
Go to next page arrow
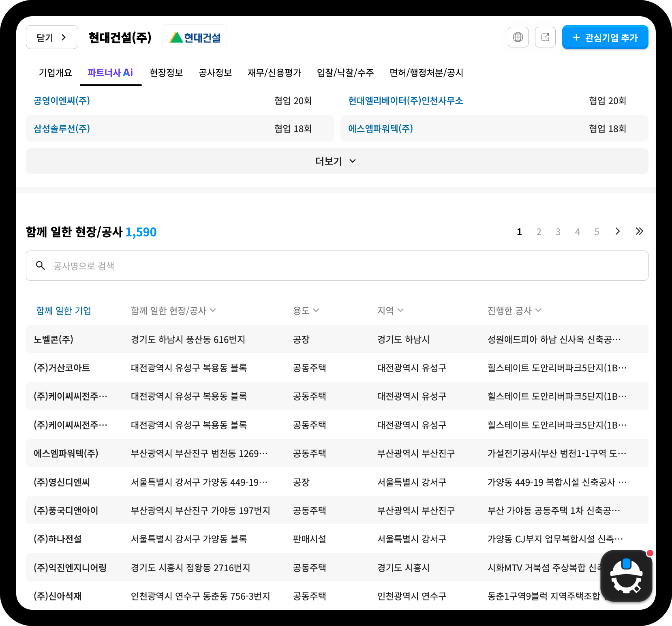[617, 232]
